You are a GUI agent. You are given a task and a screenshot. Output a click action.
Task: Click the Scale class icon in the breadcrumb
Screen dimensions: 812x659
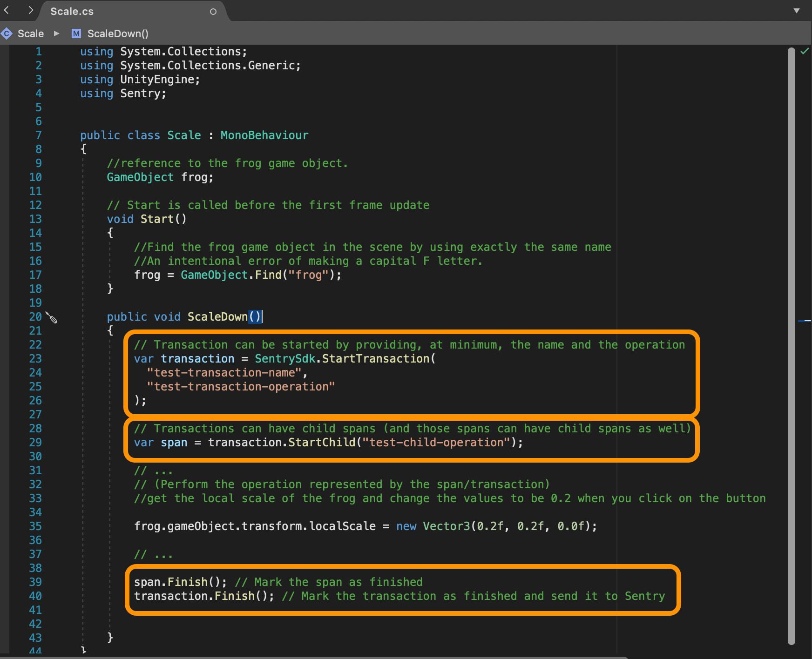pyautogui.click(x=7, y=34)
